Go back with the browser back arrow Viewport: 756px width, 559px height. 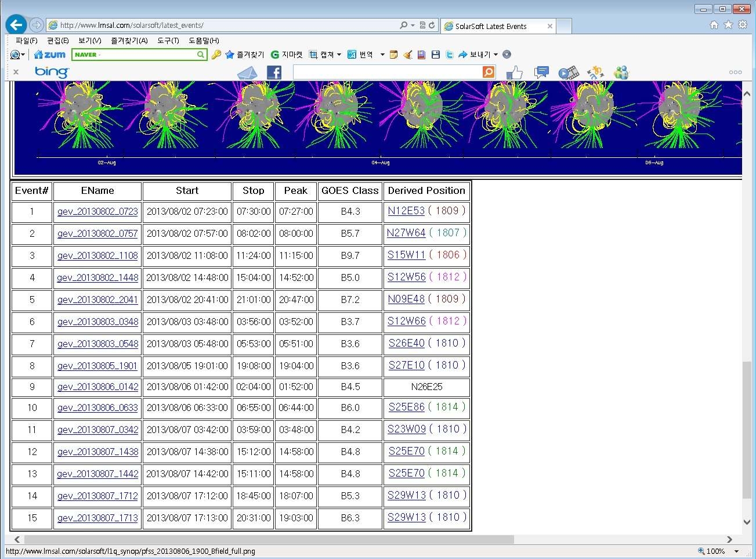click(16, 24)
